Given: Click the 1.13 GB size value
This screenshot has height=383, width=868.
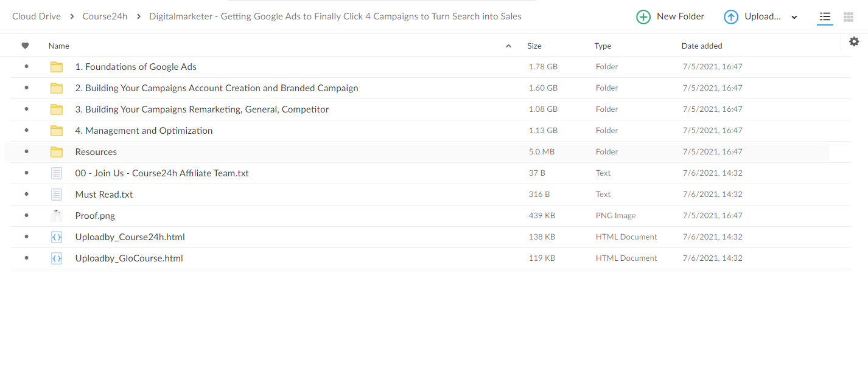Looking at the screenshot, I should pos(543,131).
